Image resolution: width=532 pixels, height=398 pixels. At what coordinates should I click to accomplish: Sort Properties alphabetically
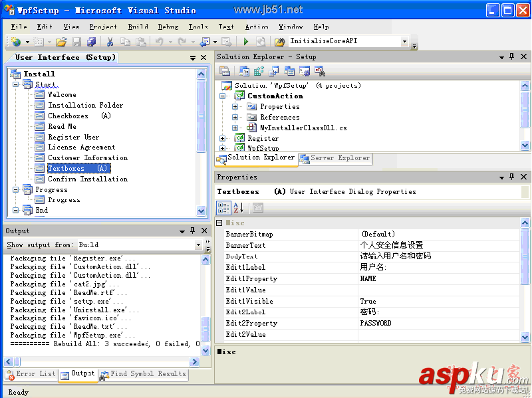(x=239, y=208)
